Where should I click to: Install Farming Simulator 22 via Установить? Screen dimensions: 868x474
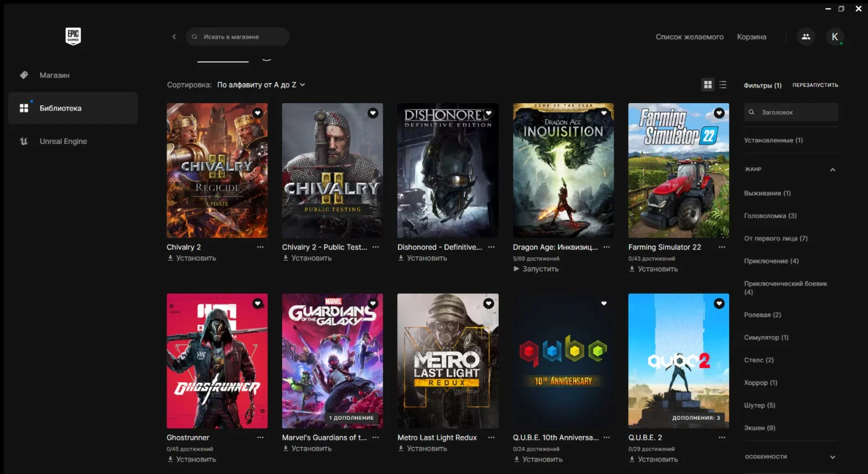(653, 269)
